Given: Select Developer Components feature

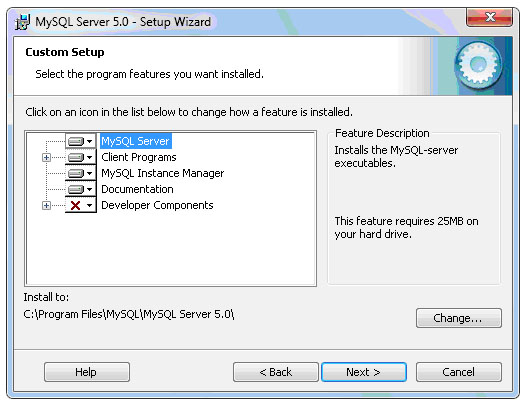Looking at the screenshot, I should [157, 205].
